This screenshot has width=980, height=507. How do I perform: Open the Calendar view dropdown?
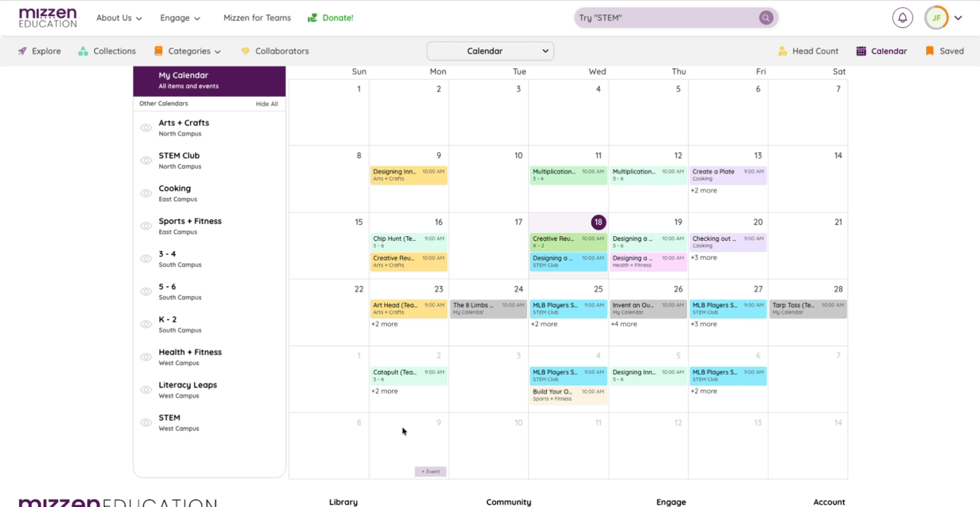[x=490, y=51]
